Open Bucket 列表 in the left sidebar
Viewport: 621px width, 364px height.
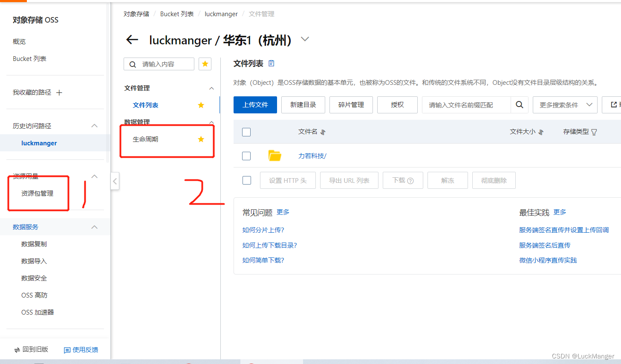pos(29,58)
